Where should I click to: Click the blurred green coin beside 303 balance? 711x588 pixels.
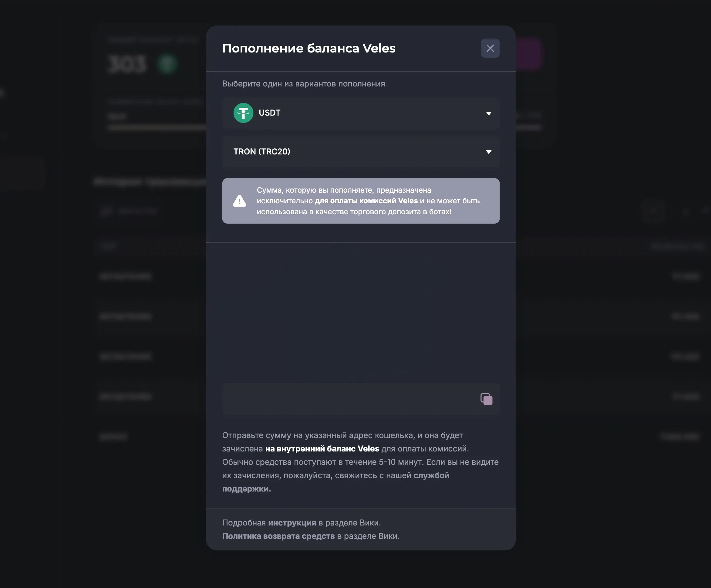167,64
